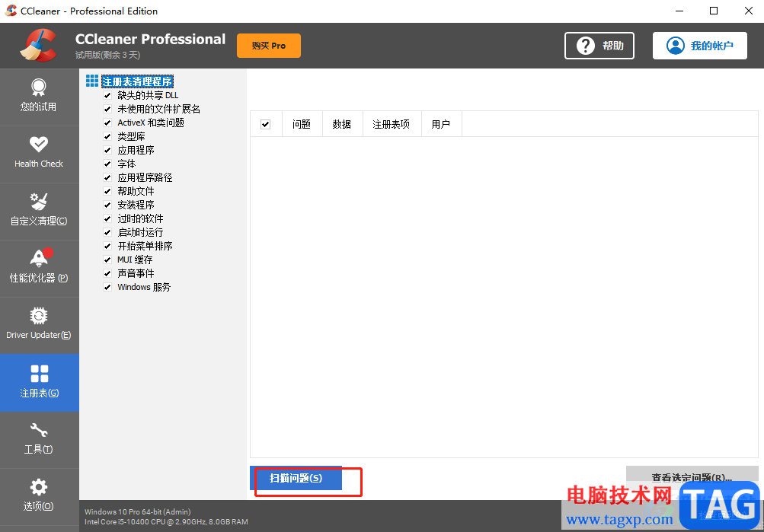Click Windows 10 Pro 64-bit system info text
Screen dimensions: 764x532
tap(137, 511)
